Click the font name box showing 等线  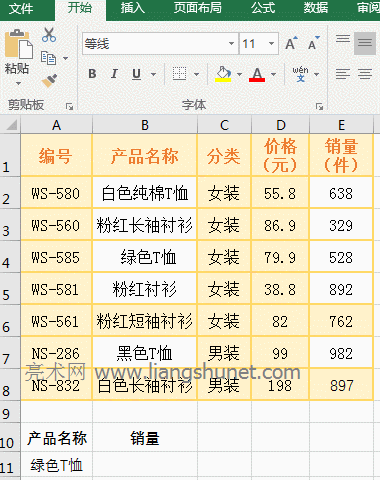(x=160, y=44)
